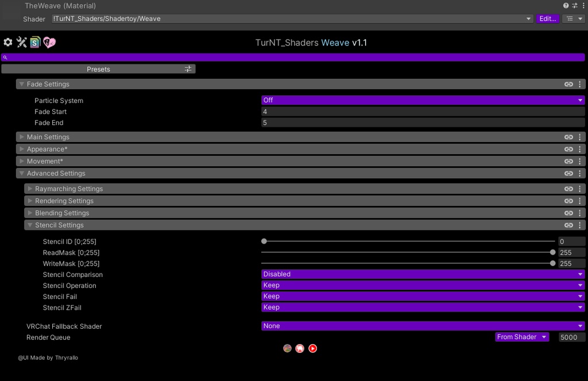This screenshot has height=381, width=588.
Task: Collapse the Fade Settings section
Action: point(22,84)
